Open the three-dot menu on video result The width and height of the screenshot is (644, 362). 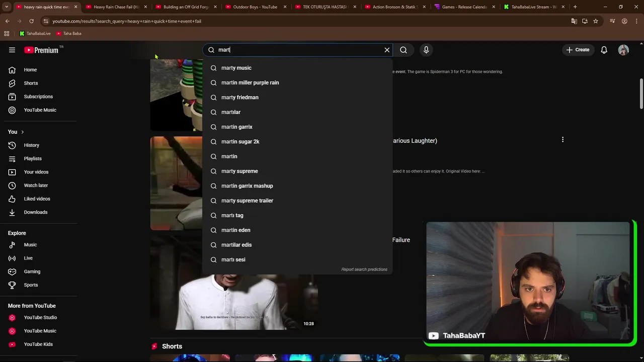pos(562,139)
